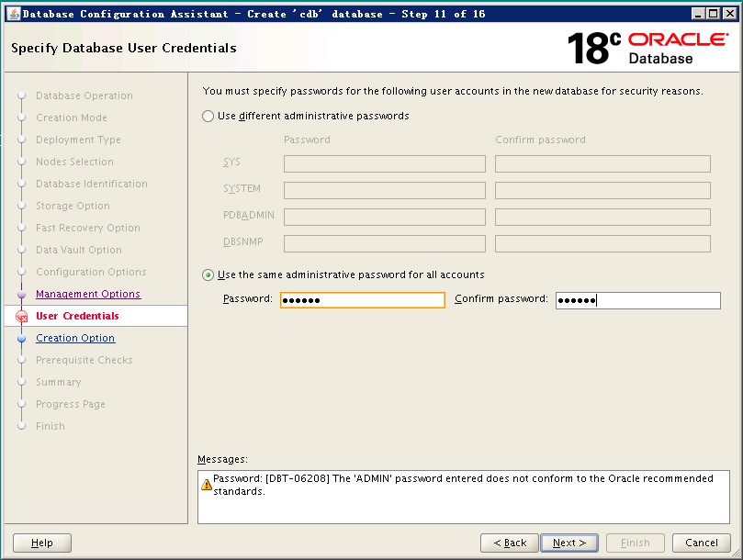
Task: Close the Database Configuration Assistant window
Action: point(730,14)
